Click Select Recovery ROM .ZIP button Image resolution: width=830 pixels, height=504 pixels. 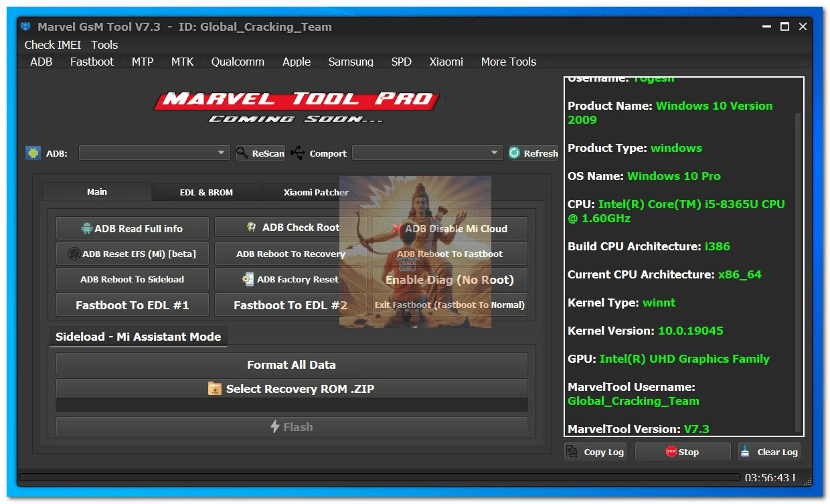tap(292, 388)
